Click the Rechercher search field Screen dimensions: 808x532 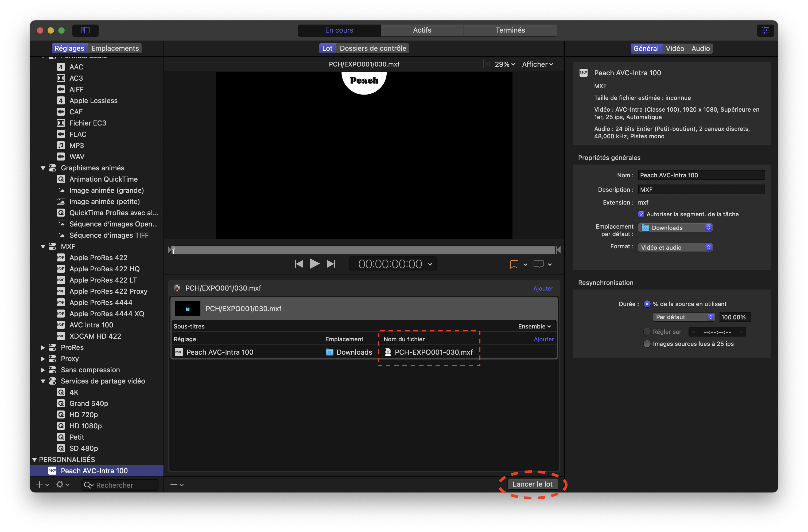tap(120, 485)
